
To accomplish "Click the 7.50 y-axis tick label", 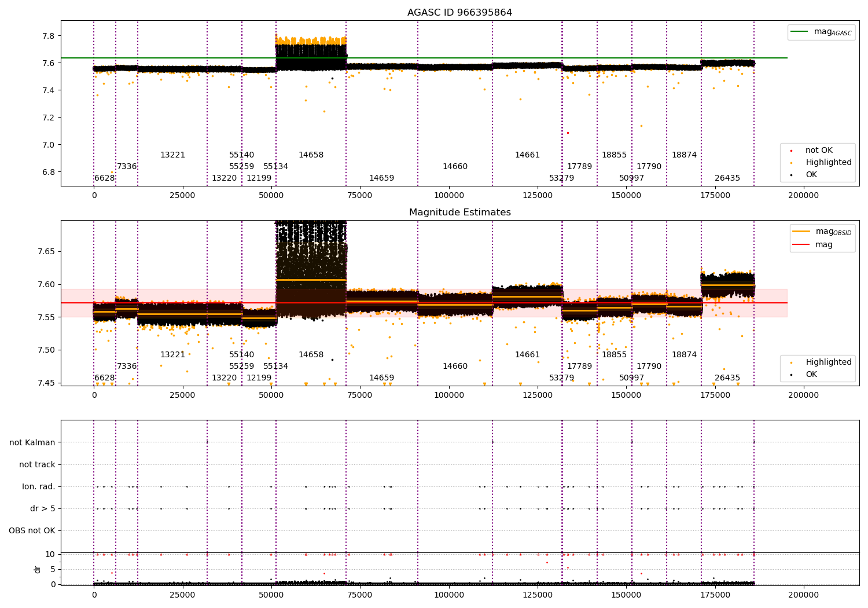I will 46,350.
